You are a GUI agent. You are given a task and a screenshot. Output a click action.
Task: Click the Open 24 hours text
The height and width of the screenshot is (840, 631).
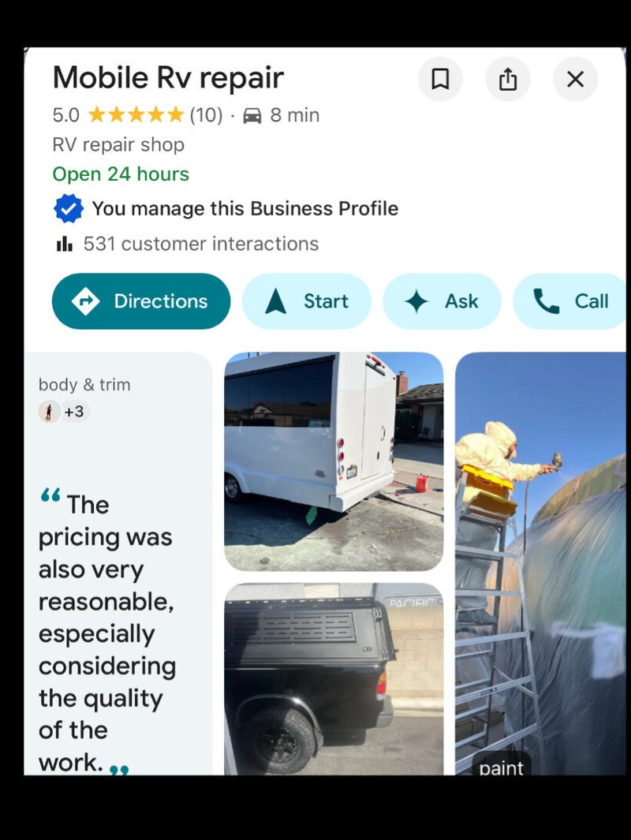[121, 174]
